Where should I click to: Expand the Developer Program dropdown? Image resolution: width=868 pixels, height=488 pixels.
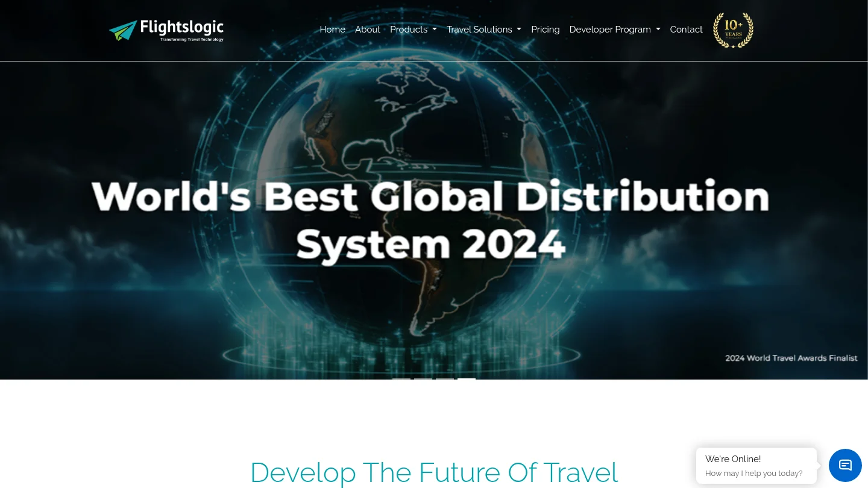point(615,30)
